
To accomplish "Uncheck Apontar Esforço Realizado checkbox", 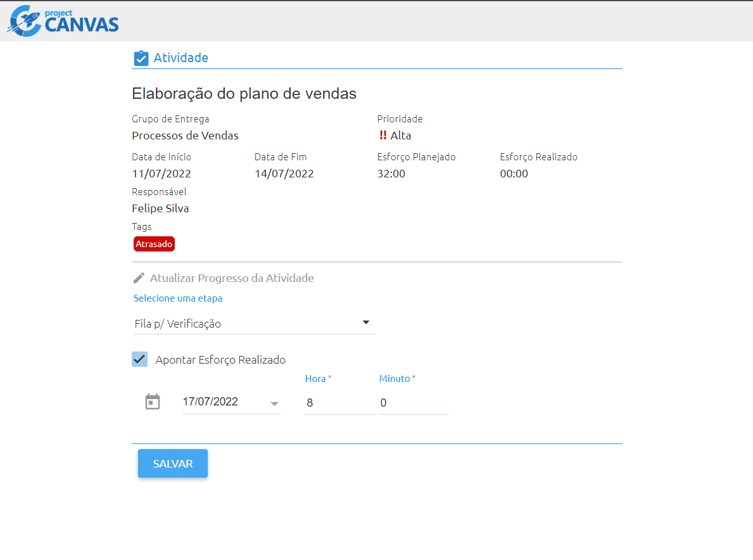I will 140,359.
